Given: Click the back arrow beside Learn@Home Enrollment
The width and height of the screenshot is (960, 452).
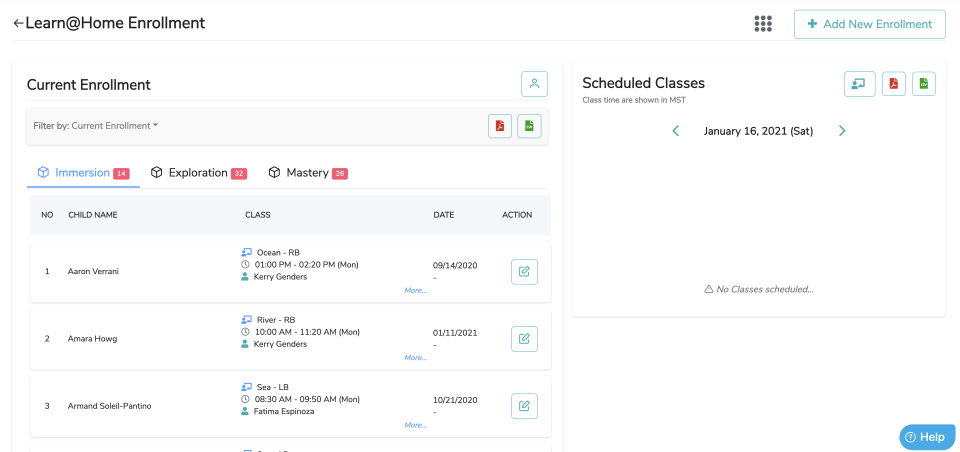Looking at the screenshot, I should tap(18, 23).
